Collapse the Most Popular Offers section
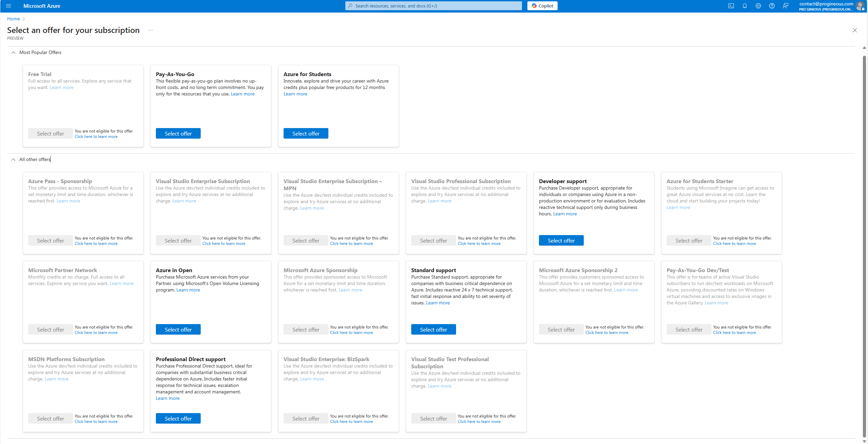868x444 pixels. (x=13, y=53)
